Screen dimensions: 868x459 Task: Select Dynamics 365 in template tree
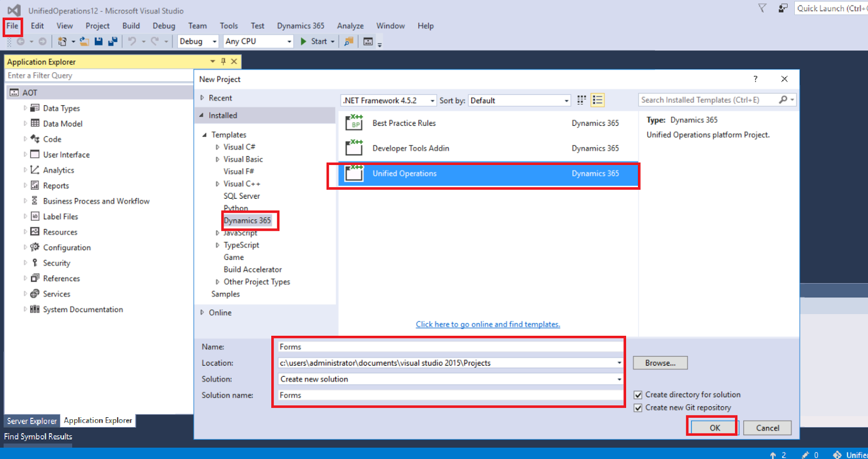[247, 221]
